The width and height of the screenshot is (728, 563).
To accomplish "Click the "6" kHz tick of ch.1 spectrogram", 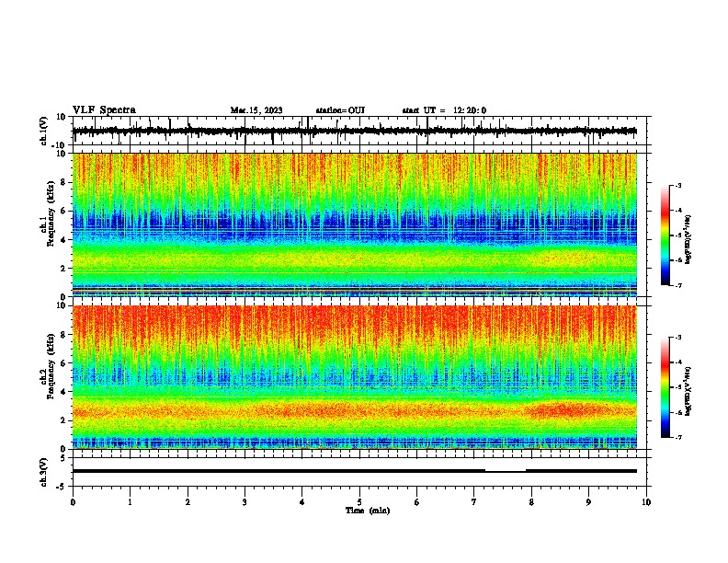I will tap(64, 211).
